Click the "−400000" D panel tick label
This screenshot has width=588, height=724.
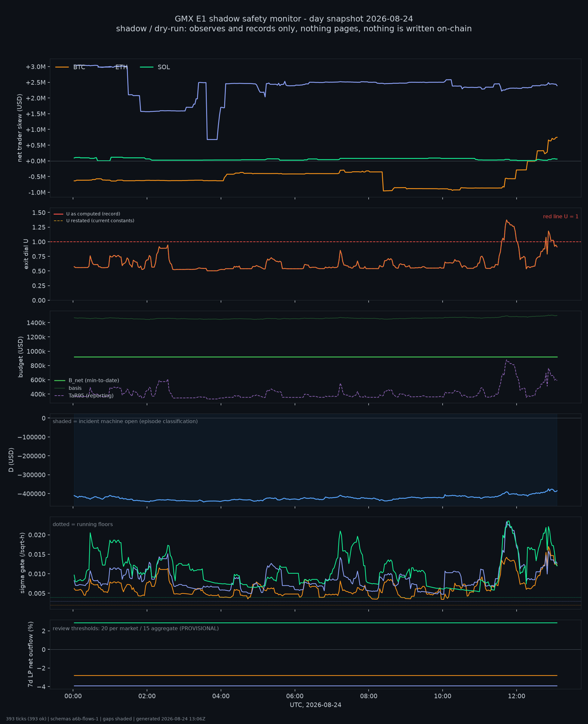point(32,494)
